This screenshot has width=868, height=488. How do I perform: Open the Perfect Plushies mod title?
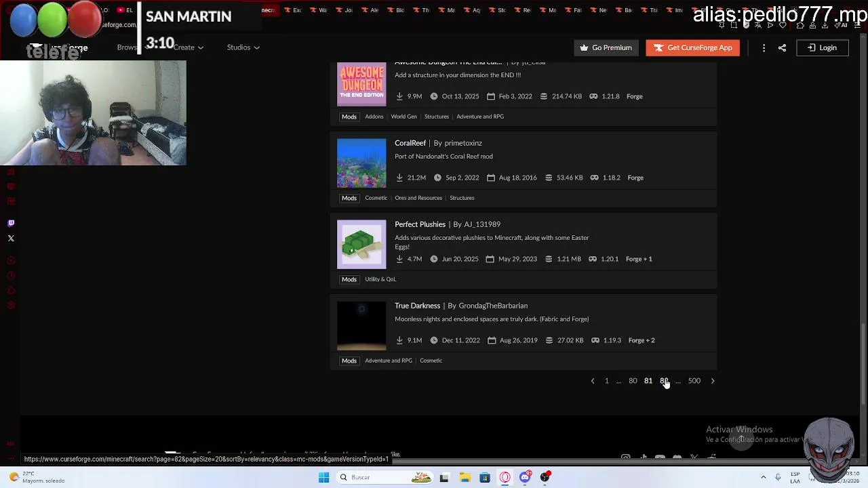(420, 224)
